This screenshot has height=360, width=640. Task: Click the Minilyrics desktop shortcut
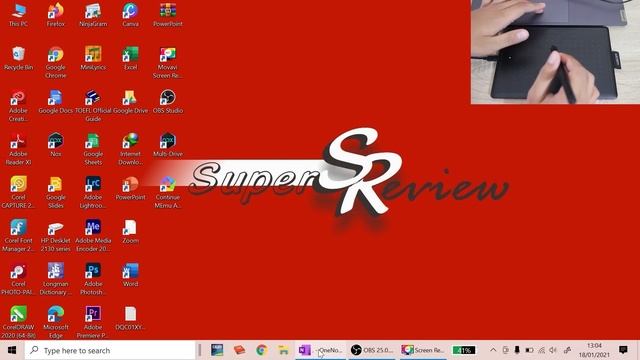coord(93,58)
